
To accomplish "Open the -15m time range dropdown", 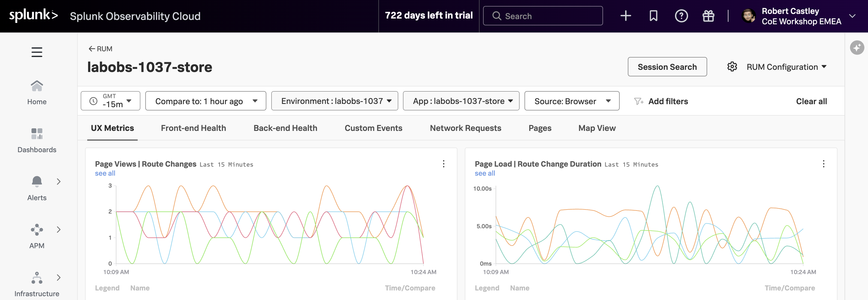I will click(x=110, y=101).
